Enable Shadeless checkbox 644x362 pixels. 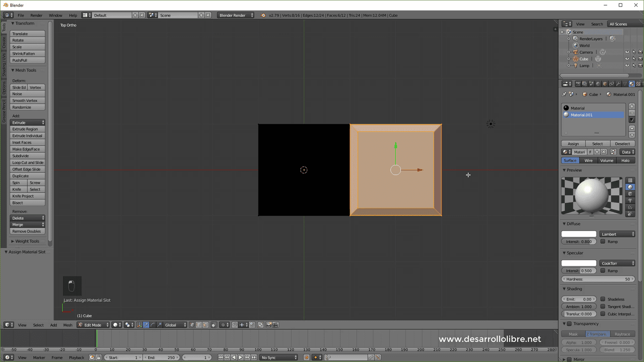pyautogui.click(x=603, y=299)
